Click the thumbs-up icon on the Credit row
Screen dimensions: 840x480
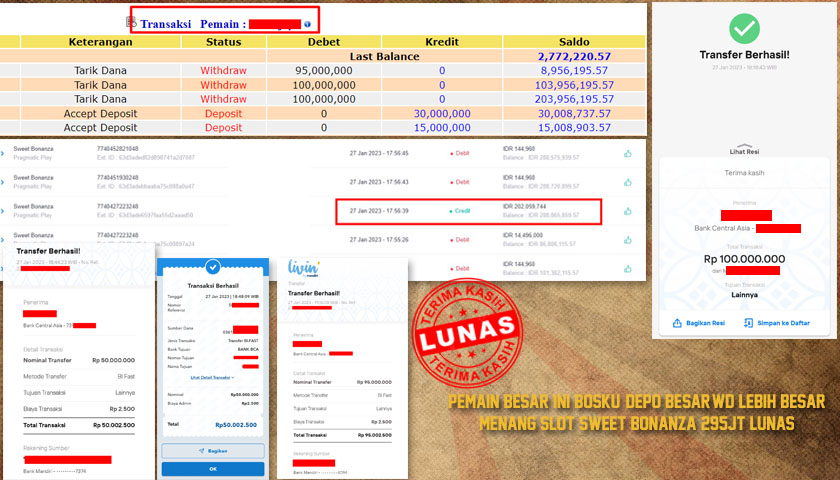click(x=628, y=211)
